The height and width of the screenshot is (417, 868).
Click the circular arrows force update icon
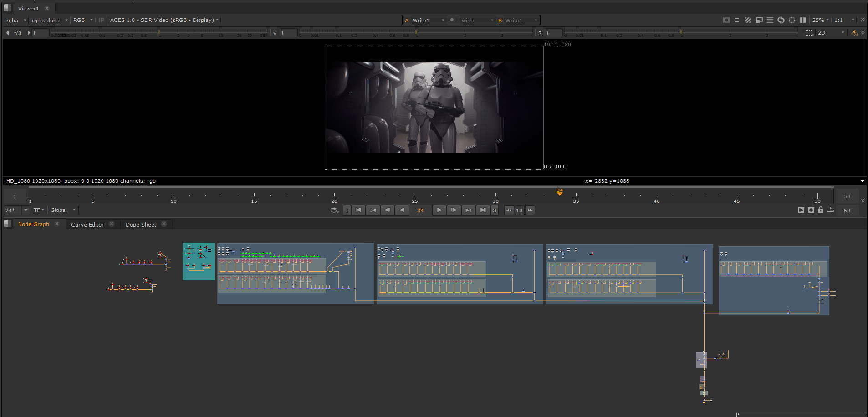pyautogui.click(x=781, y=20)
